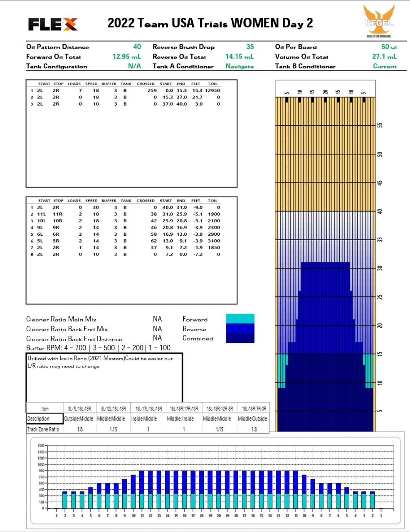The image size is (410, 532).
Task: Click the reverse load row starting 11L
Action: tap(125, 214)
